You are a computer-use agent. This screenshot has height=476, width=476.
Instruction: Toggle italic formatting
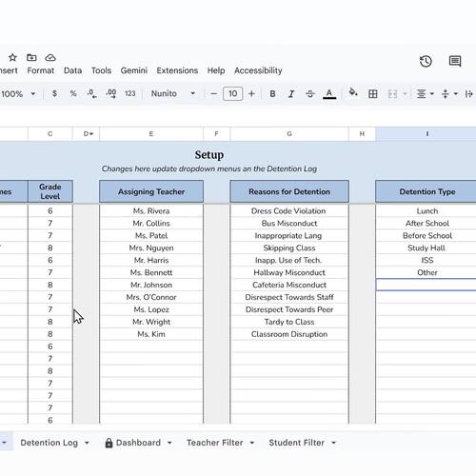[291, 94]
